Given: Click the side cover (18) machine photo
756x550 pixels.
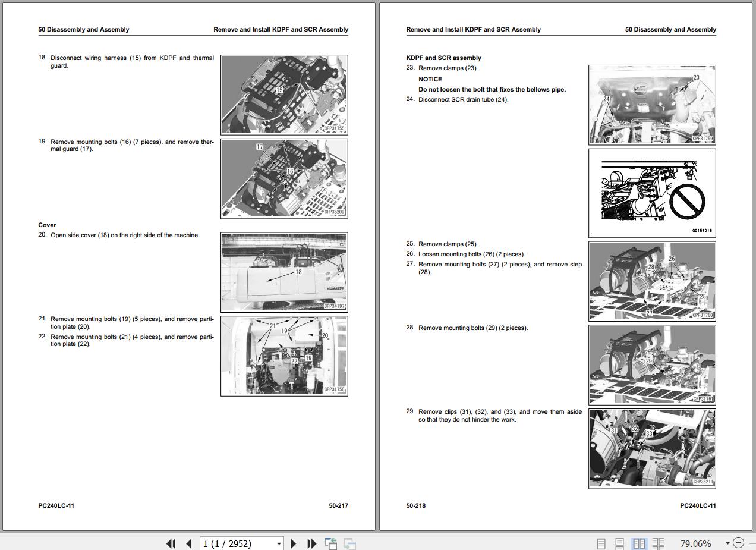Looking at the screenshot, I should (x=284, y=272).
